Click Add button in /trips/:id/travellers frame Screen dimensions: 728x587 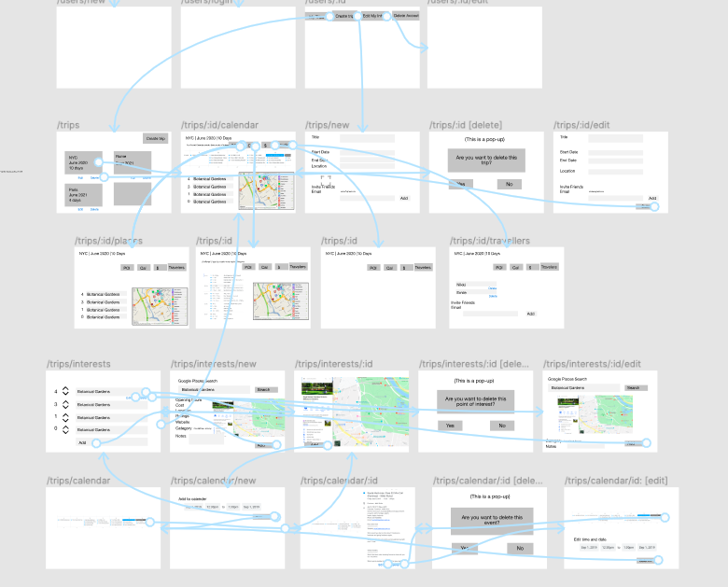[531, 314]
